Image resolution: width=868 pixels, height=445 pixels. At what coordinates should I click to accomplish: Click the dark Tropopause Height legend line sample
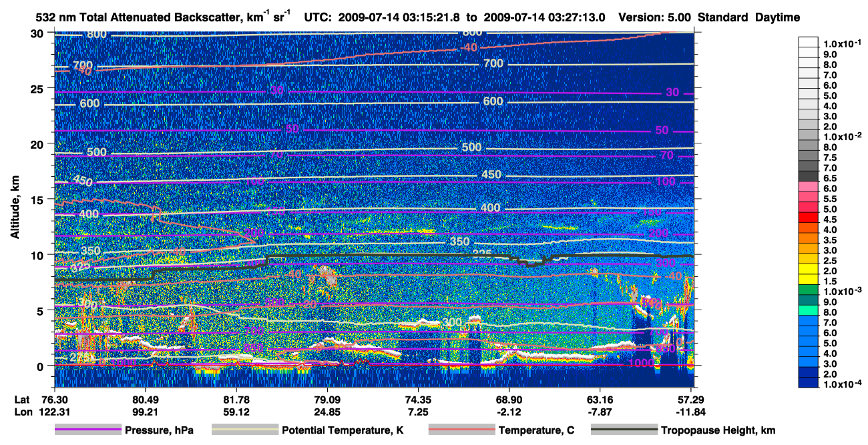(x=624, y=430)
